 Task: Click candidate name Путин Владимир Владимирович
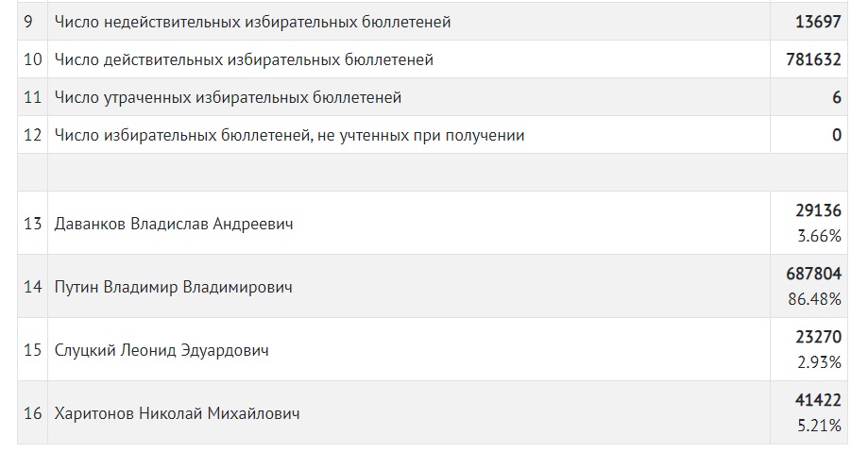(x=174, y=287)
